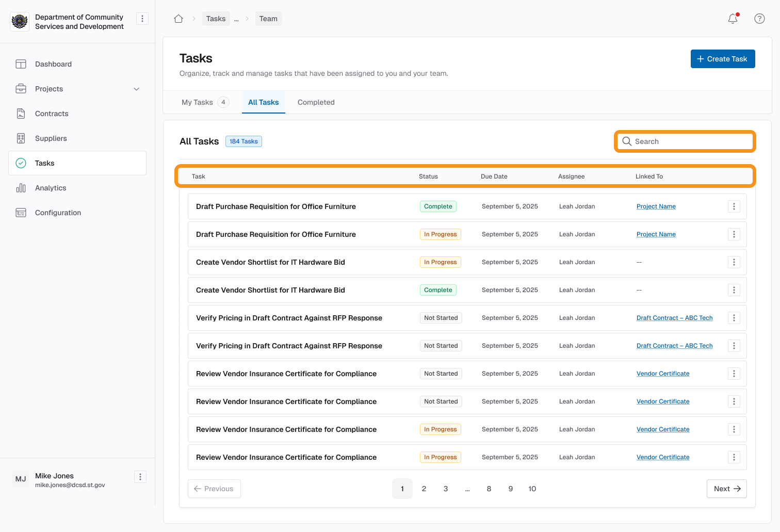Switch to the Completed tab
The image size is (780, 532).
click(x=316, y=102)
